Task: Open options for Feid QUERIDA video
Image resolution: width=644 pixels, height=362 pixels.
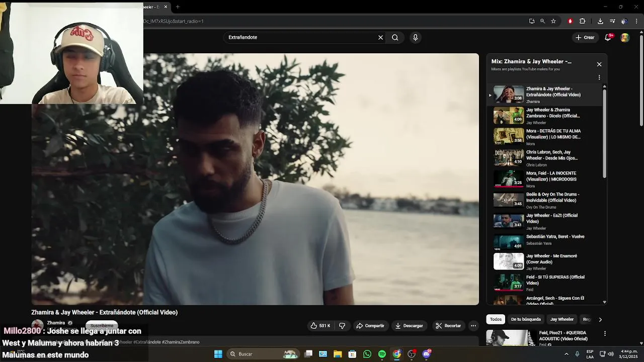Action: point(605,333)
